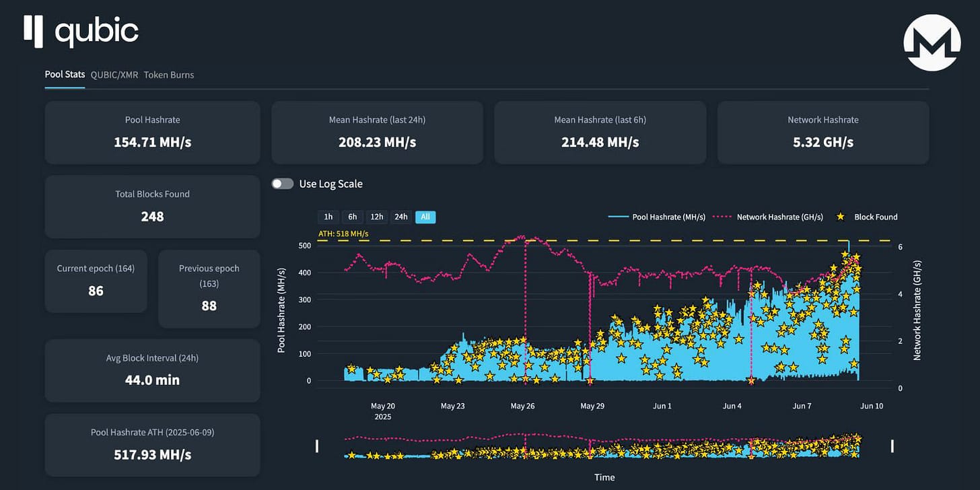Click the block star near May 29 baseline
The width and height of the screenshot is (980, 490).
590,381
